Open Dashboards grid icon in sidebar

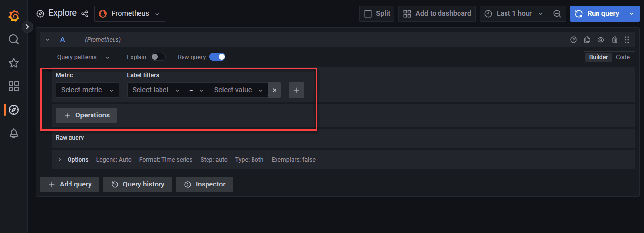click(14, 86)
